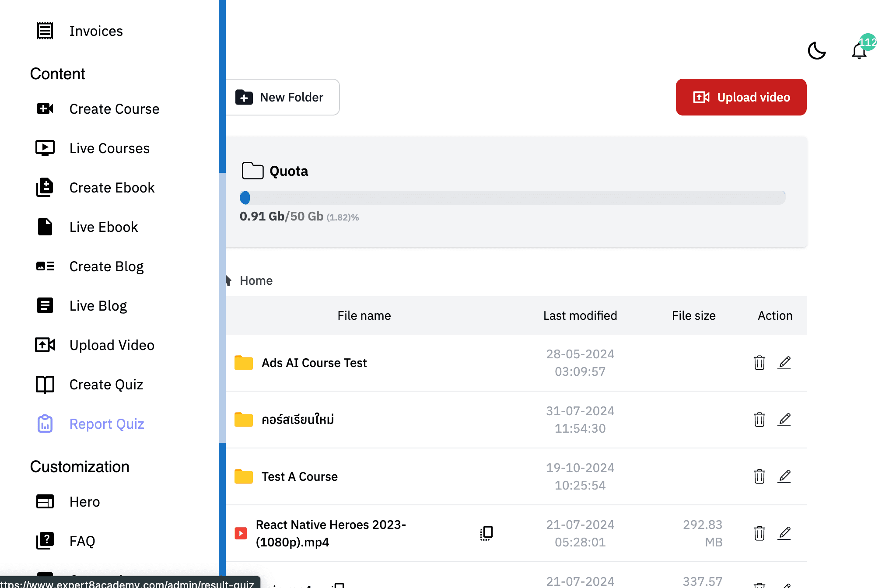Screen dimensions: 896x588
Task: Open notifications bell with 112 badge
Action: 859,51
